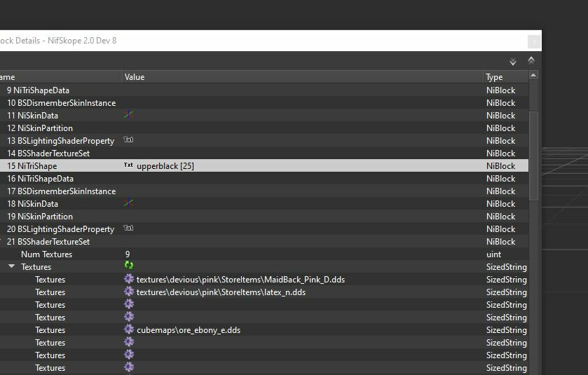Click the cubemaps\ore_ebony_e.dds path

[x=189, y=330]
